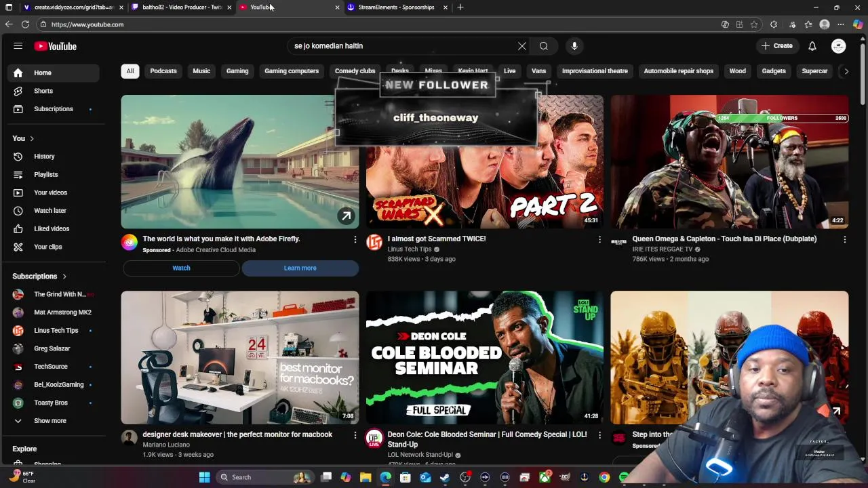Image resolution: width=868 pixels, height=488 pixels.
Task: Select the Music filter chip
Action: click(x=201, y=71)
